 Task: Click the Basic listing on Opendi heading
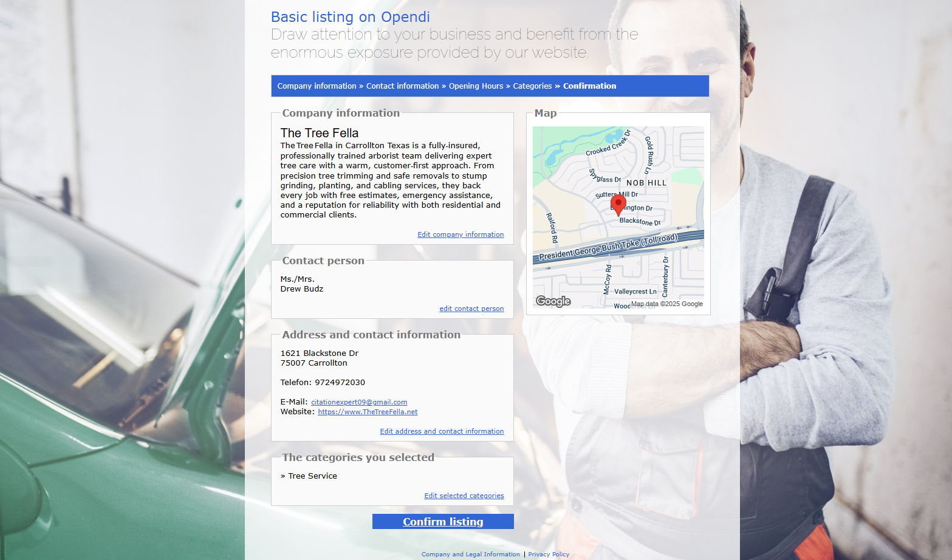351,17
